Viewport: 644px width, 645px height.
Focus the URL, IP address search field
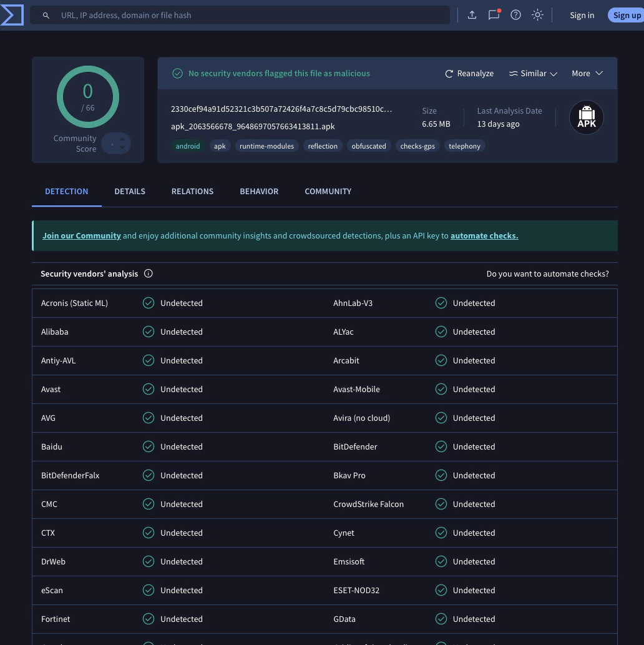pos(240,15)
